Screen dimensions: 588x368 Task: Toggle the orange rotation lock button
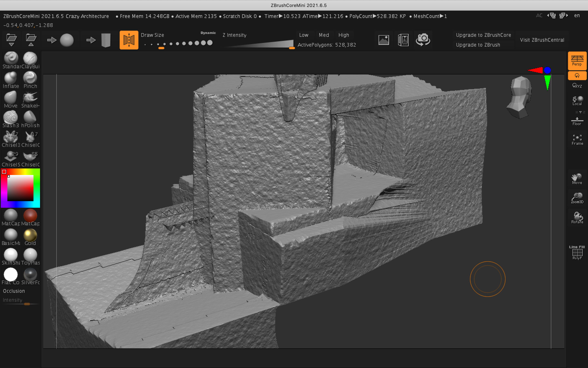577,76
